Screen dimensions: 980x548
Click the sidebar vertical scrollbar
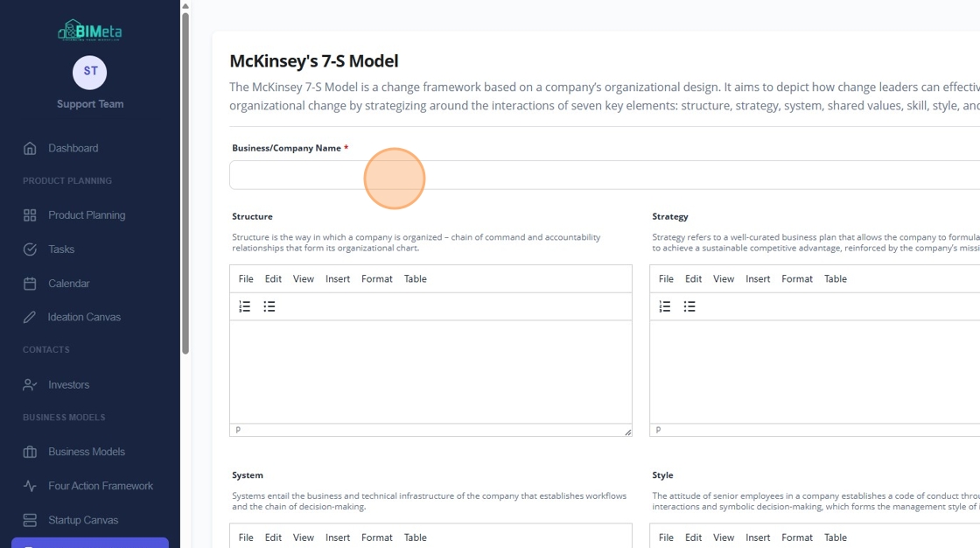[185, 175]
